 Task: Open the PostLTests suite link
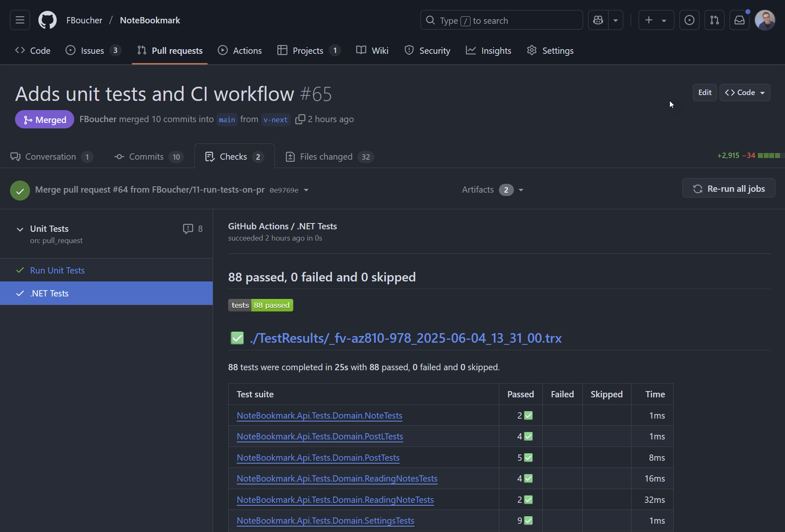pos(320,436)
